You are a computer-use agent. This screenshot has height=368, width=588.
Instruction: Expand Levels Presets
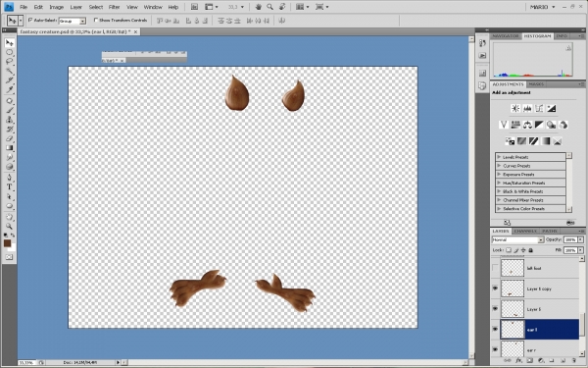(499, 157)
